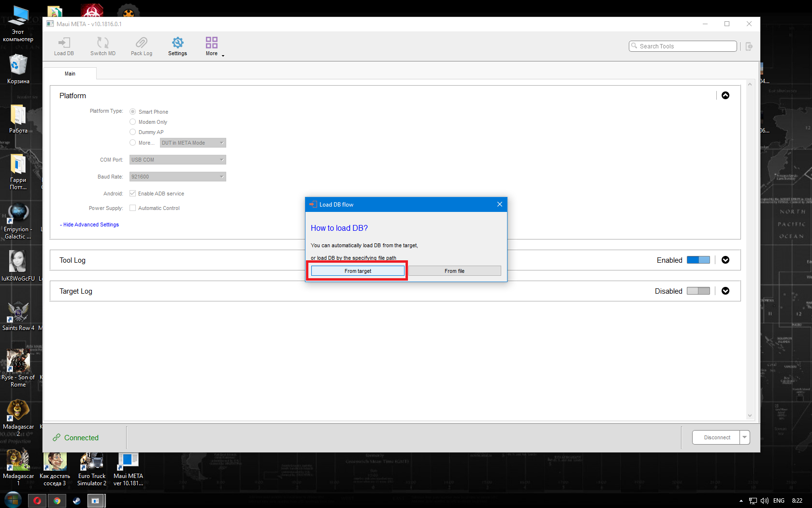Open the Settings gear icon
Screen dimensions: 812x508
click(x=177, y=46)
